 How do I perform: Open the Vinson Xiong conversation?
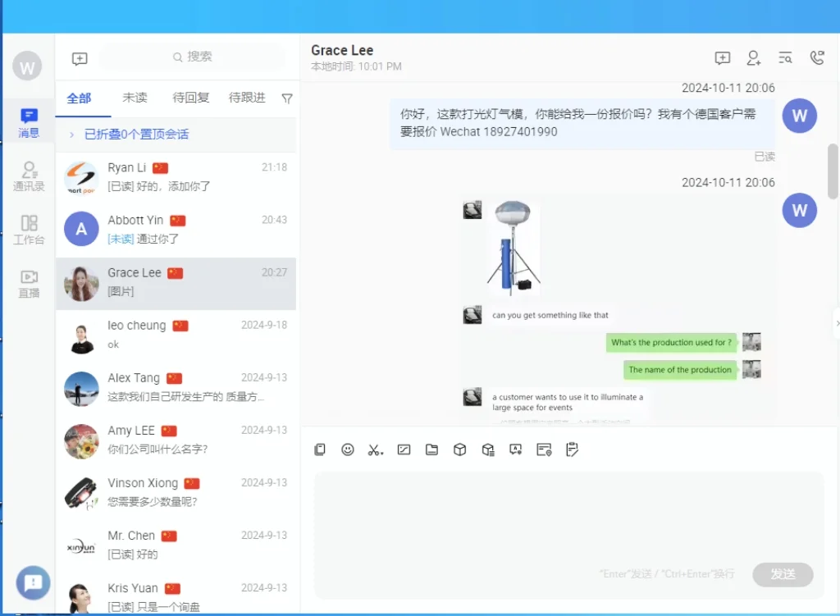tap(176, 492)
